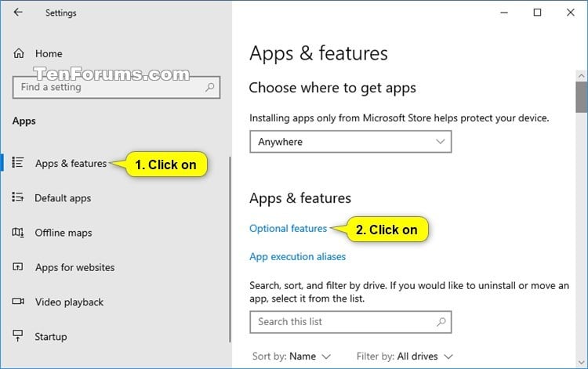Open the Optional features link

click(288, 229)
